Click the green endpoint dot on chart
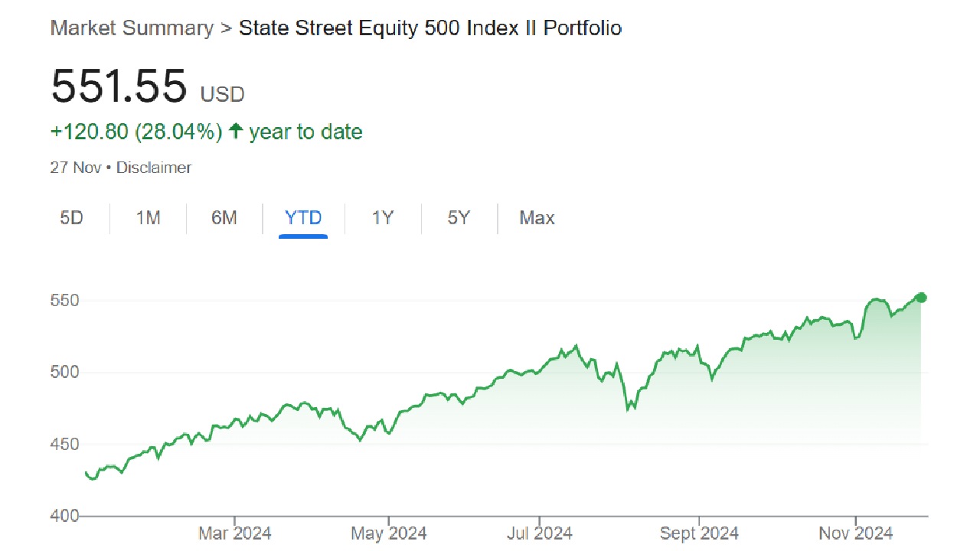The image size is (980, 551). (x=922, y=298)
